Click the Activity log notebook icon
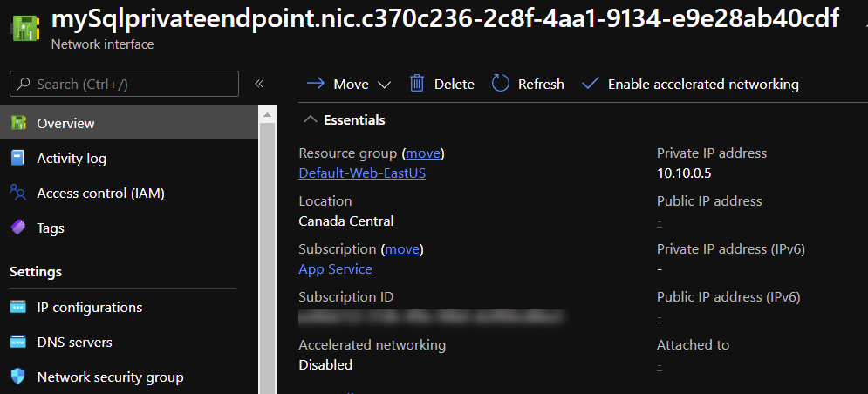The height and width of the screenshot is (394, 868). [17, 158]
